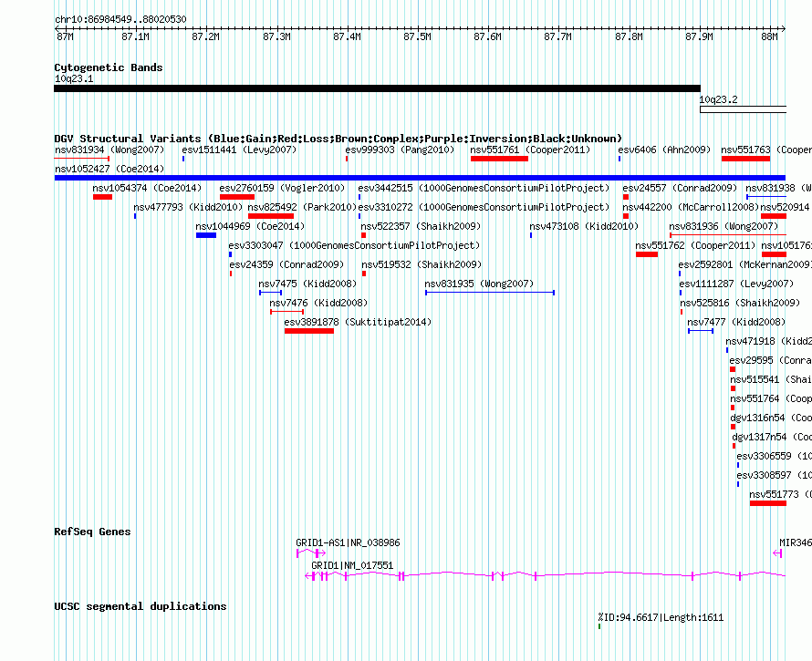Select nsv831936 (Wong2007) label

tap(724, 226)
